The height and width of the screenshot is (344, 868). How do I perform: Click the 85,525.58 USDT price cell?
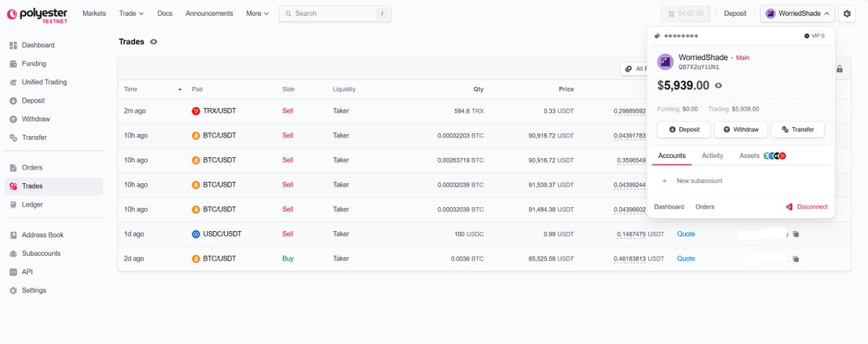tap(551, 259)
